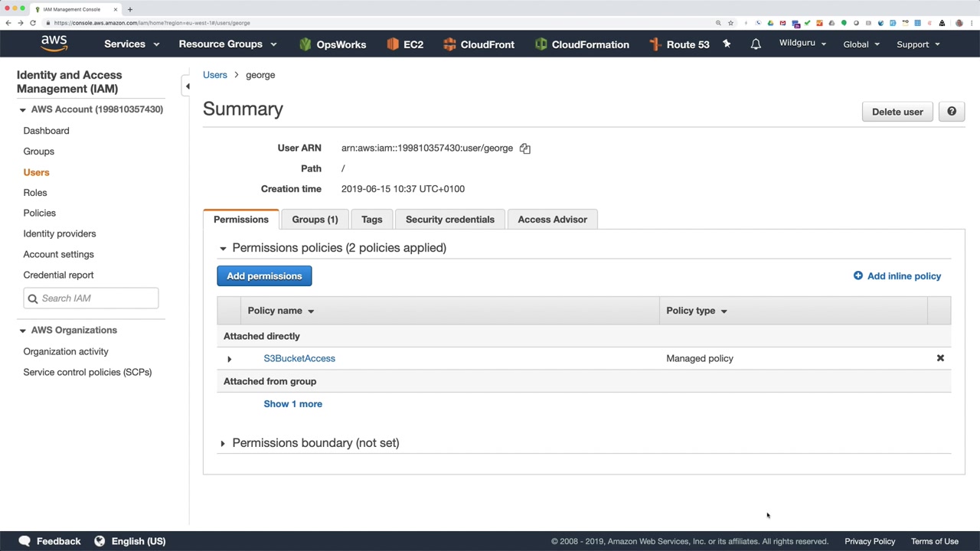Open the Services menu
This screenshot has width=980, height=551.
point(132,44)
